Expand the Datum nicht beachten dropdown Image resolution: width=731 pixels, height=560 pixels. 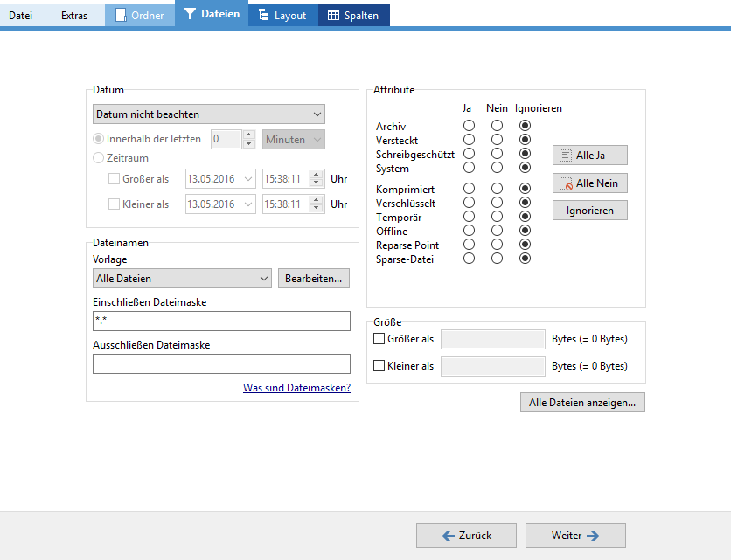tap(208, 114)
